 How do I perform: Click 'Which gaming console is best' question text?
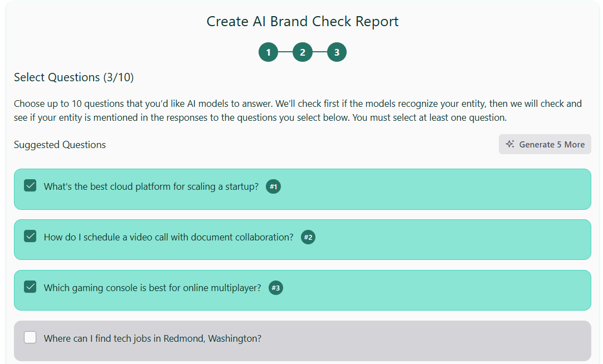pyautogui.click(x=152, y=288)
